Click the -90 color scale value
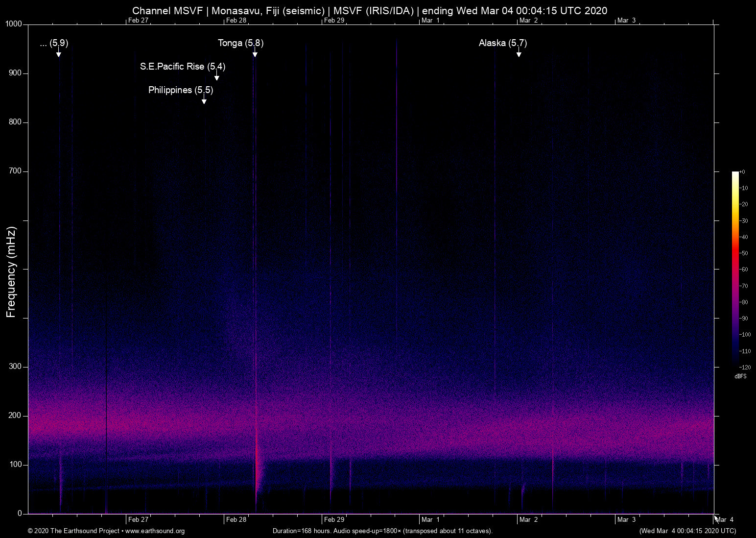The width and height of the screenshot is (756, 538). (744, 318)
